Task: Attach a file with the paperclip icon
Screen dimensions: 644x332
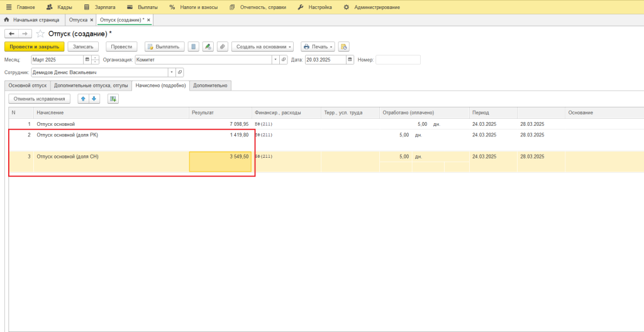Action: pos(222,47)
